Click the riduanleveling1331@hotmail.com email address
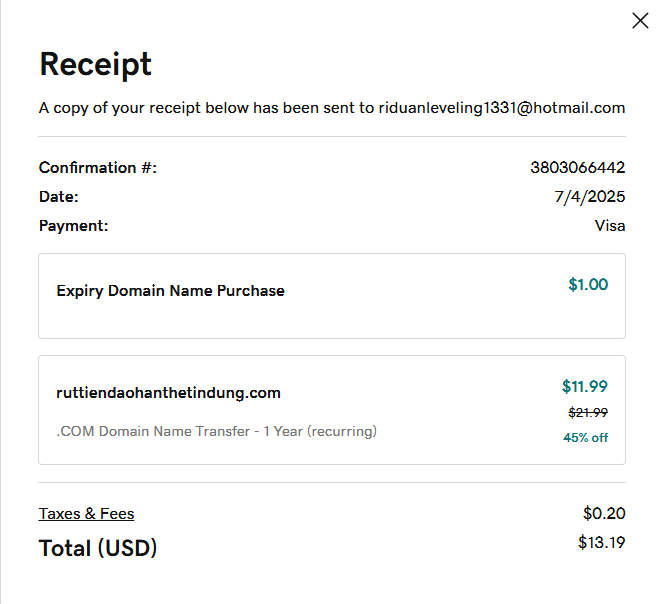 click(x=502, y=108)
